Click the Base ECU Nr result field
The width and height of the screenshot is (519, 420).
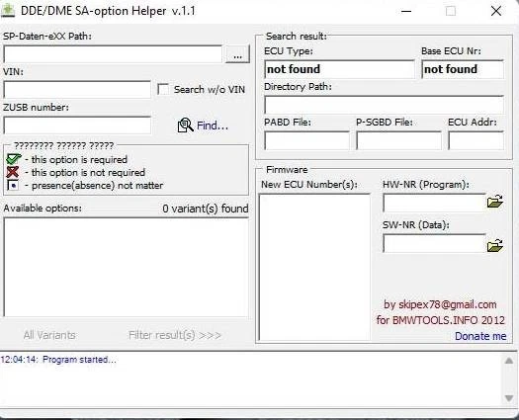(x=463, y=69)
